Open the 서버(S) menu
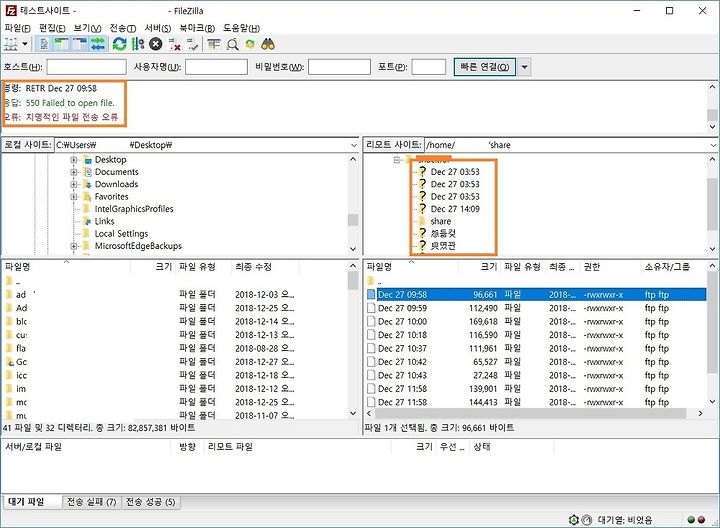 [158, 28]
